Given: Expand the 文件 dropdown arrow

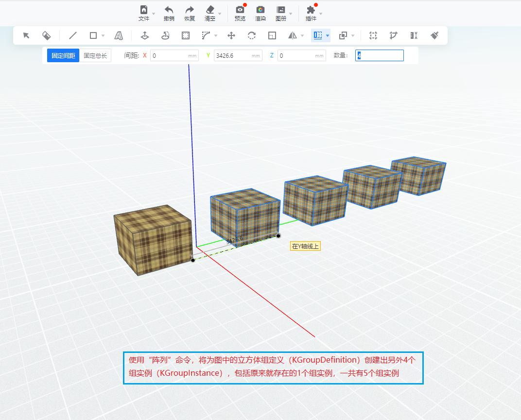Looking at the screenshot, I should point(154,14).
